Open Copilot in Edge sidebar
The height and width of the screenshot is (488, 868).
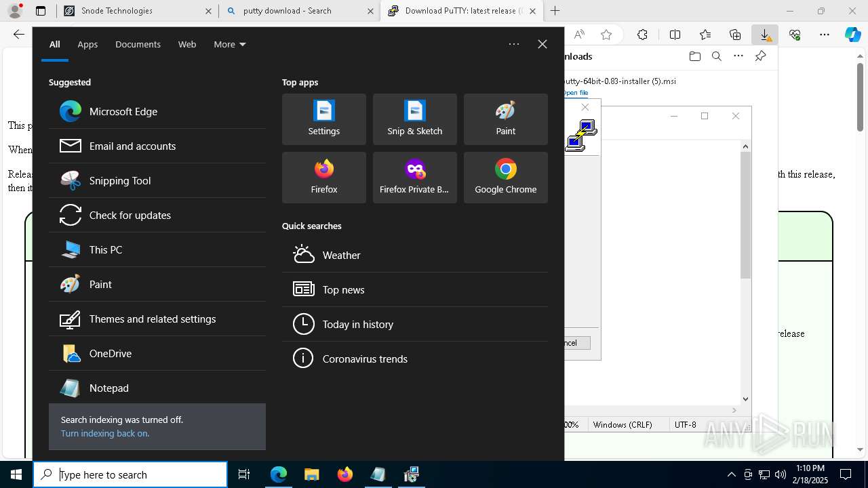(x=853, y=35)
